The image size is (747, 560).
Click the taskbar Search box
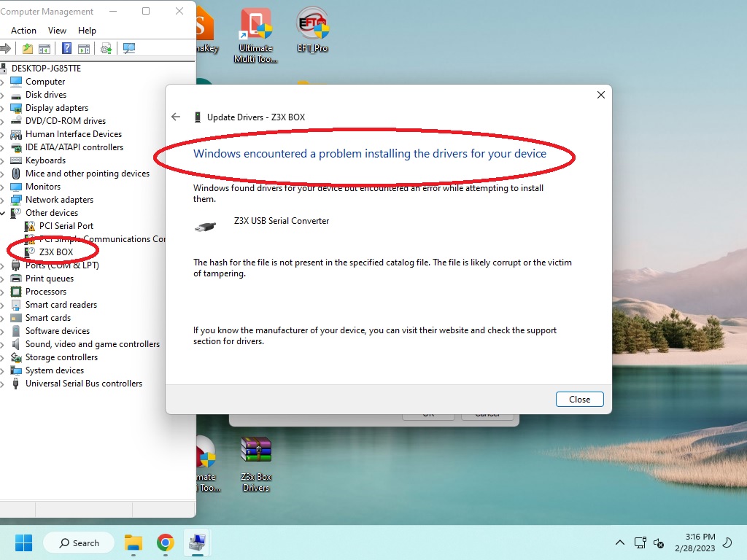point(79,542)
